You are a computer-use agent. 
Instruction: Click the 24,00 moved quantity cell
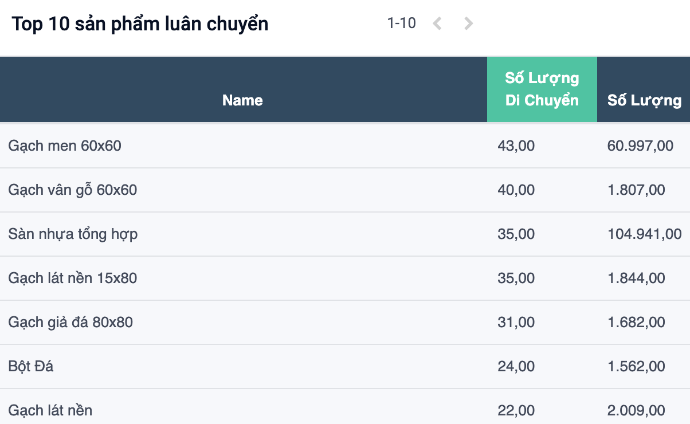pos(516,366)
